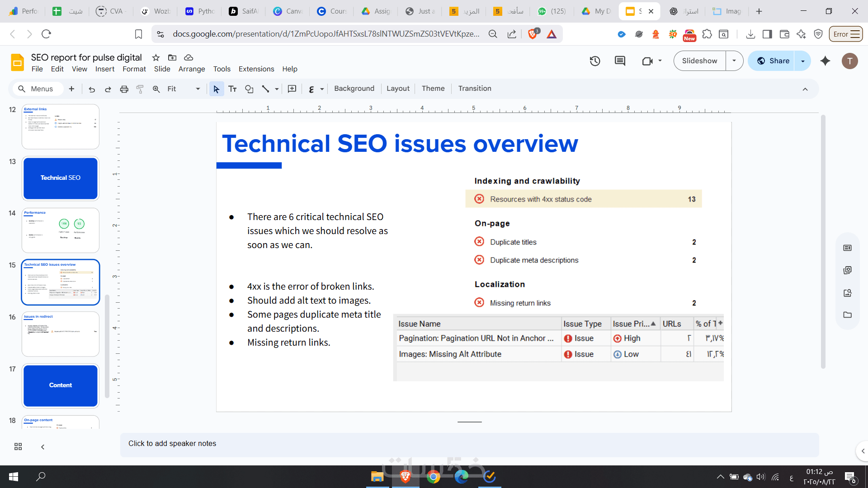The height and width of the screenshot is (488, 868).
Task: Open the Insert menu
Action: tap(104, 69)
